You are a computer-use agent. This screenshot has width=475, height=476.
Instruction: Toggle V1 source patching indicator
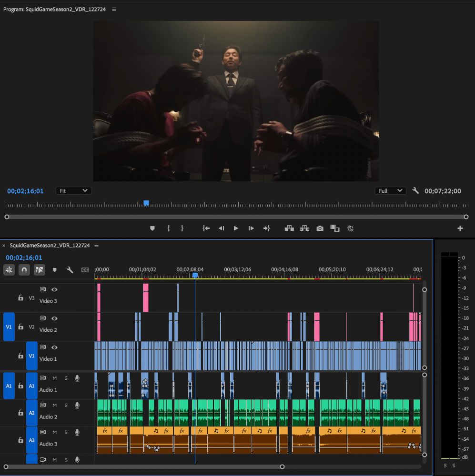coord(9,327)
